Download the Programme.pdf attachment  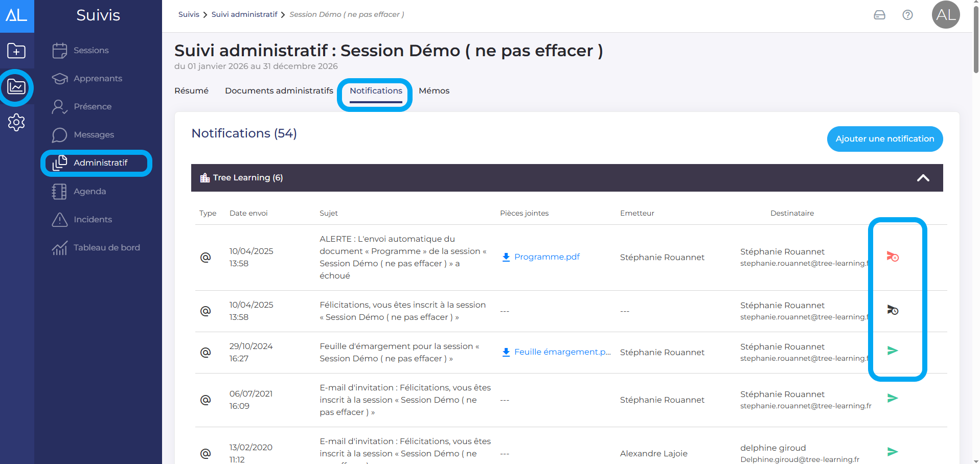tap(546, 257)
